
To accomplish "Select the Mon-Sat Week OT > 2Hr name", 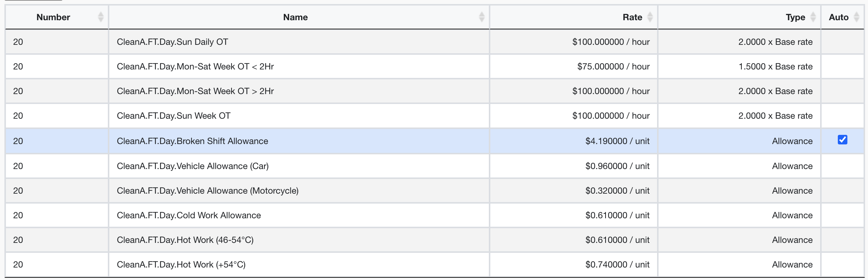I will pos(195,91).
